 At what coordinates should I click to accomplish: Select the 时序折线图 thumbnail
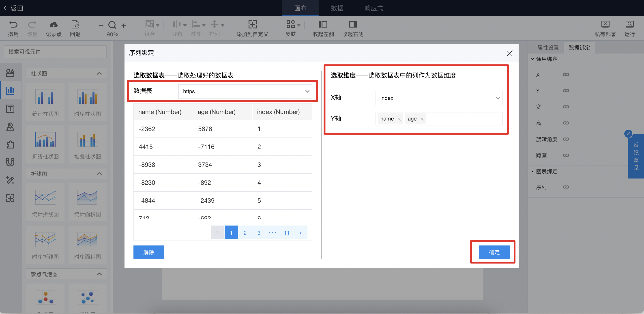45,245
